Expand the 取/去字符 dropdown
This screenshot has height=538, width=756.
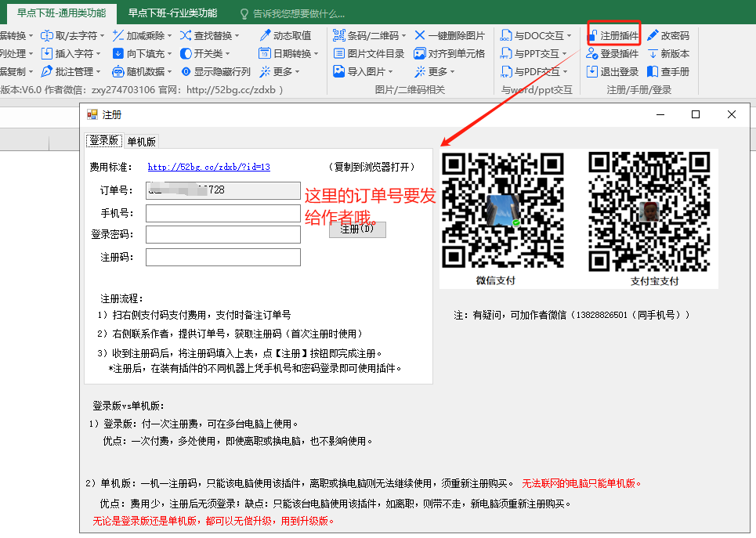[102, 36]
